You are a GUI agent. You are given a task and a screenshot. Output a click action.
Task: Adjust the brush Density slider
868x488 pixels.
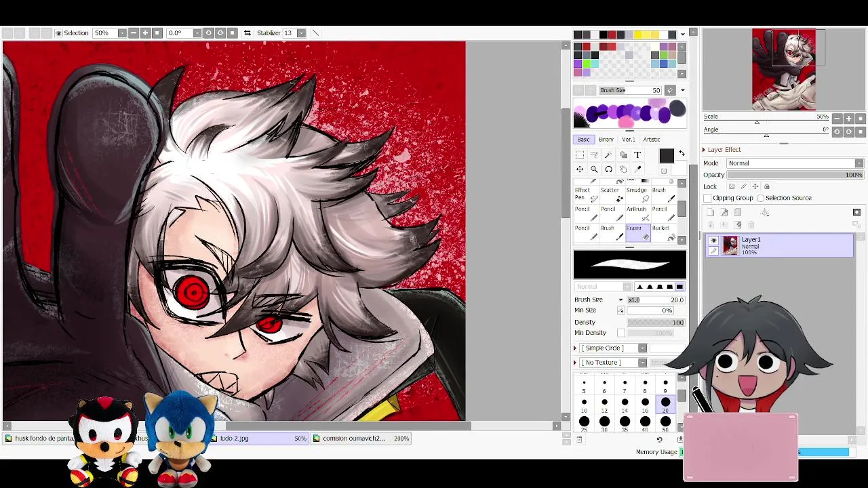pos(656,323)
